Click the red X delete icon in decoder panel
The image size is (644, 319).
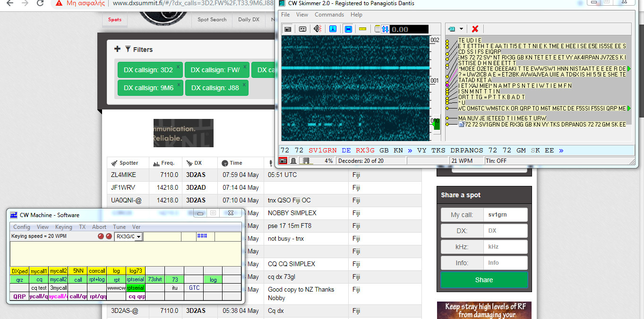point(474,28)
